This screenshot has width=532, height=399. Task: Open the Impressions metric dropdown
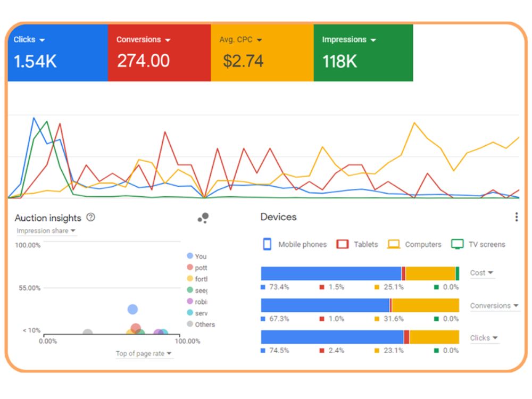click(x=349, y=40)
